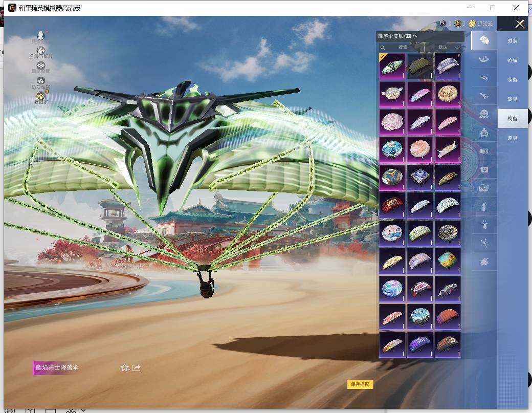Screen dimensions: 532x413
Task: Click the 幽焰骑士降落伞 name label
Action: coord(57,367)
